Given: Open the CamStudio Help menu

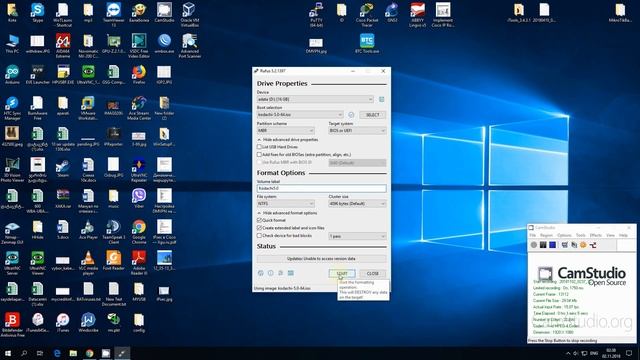Looking at the screenshot, I should 623,236.
